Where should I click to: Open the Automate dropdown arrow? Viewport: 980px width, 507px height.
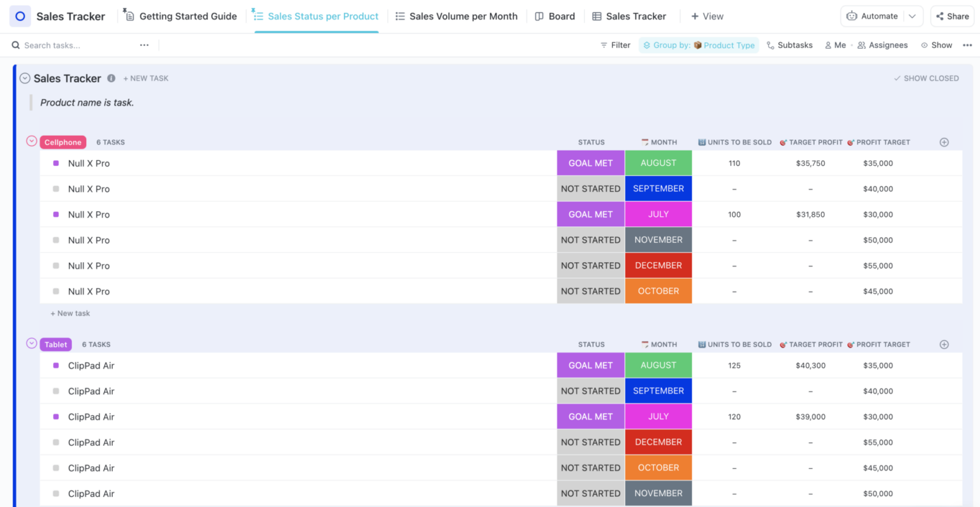point(914,16)
